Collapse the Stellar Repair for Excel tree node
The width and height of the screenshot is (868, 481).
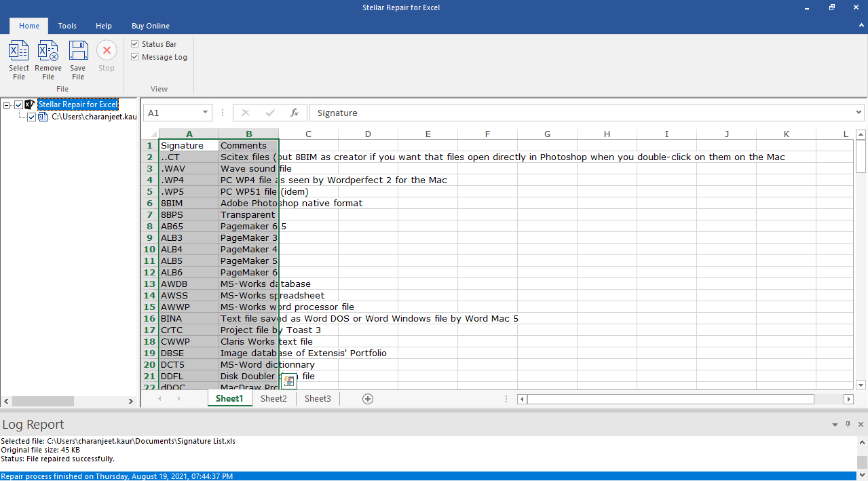pos(7,104)
